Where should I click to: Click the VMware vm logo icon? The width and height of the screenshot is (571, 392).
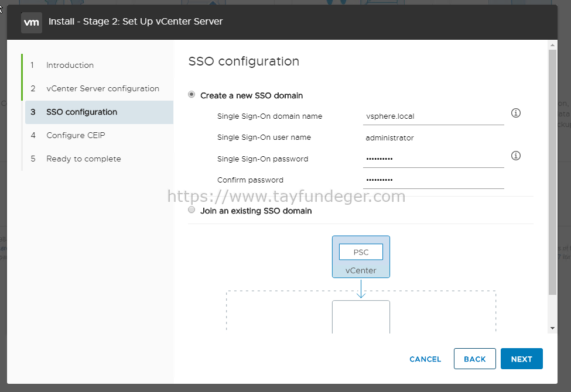click(31, 23)
